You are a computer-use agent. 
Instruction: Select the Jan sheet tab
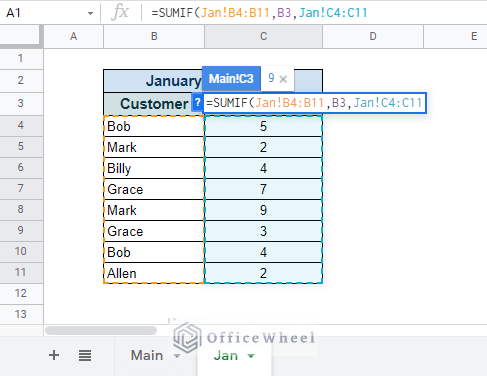pyautogui.click(x=226, y=356)
